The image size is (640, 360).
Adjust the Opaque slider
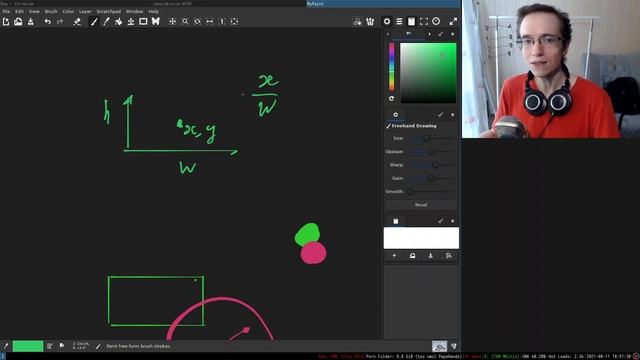431,152
